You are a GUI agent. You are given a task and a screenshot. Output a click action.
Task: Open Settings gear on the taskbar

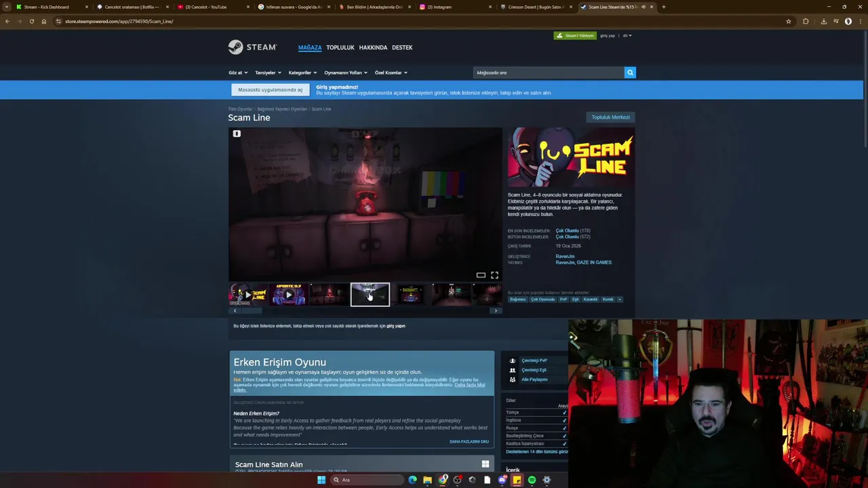[547, 480]
